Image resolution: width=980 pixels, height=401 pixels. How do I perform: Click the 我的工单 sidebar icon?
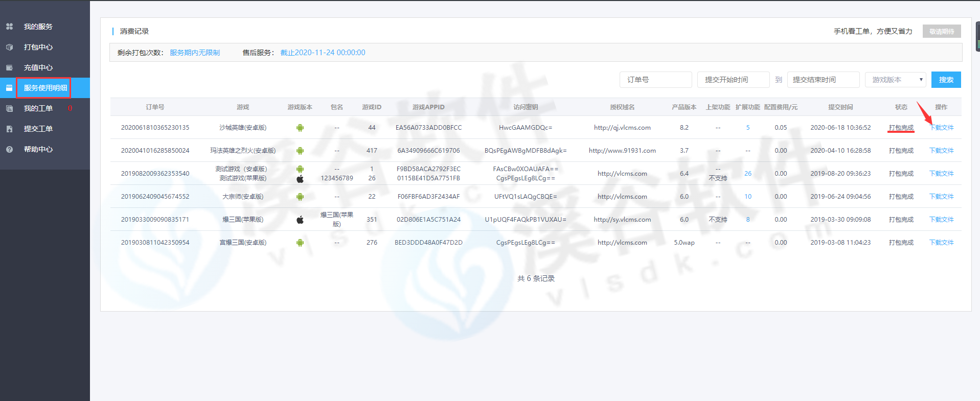9,108
